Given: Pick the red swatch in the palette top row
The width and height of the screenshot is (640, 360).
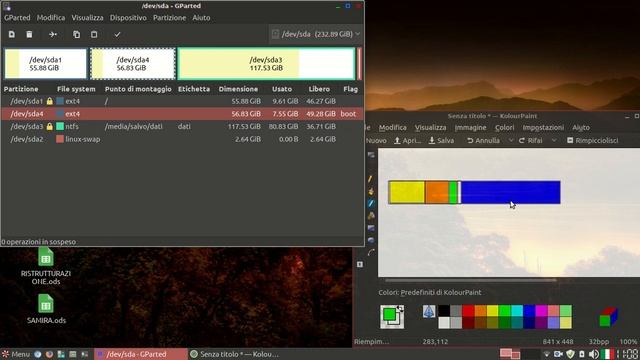Looking at the screenshot, I should [468, 311].
